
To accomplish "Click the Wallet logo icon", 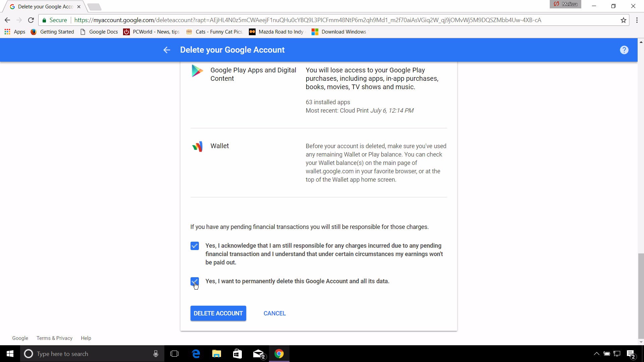I will point(197,146).
